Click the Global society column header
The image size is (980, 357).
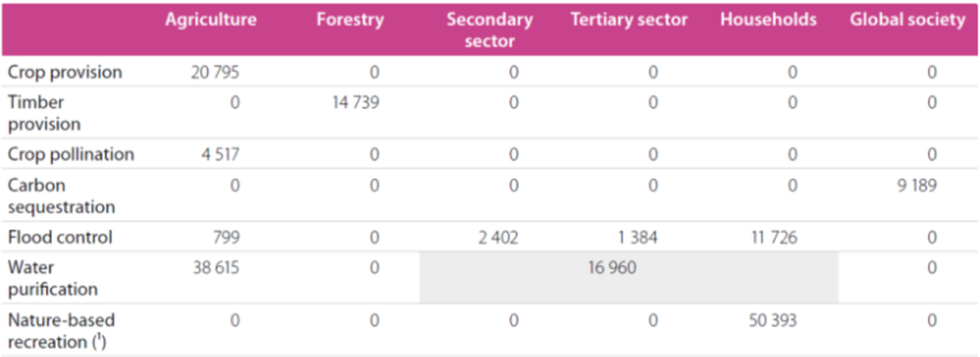click(x=907, y=20)
